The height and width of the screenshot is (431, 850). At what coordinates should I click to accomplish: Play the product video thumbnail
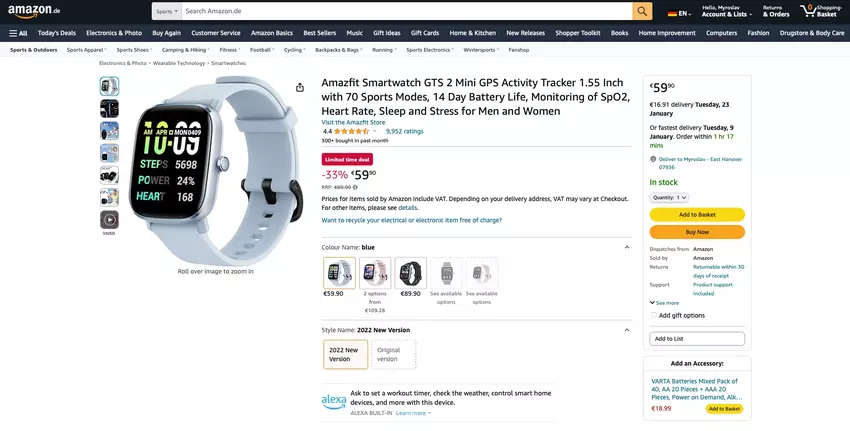pyautogui.click(x=109, y=220)
